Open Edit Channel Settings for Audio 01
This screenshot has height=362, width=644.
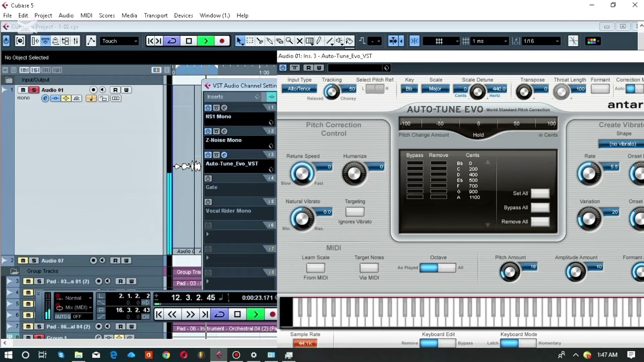[45, 99]
